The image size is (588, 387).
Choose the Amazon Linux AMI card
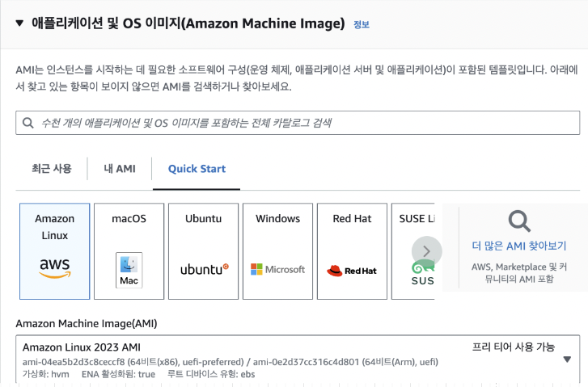55,251
